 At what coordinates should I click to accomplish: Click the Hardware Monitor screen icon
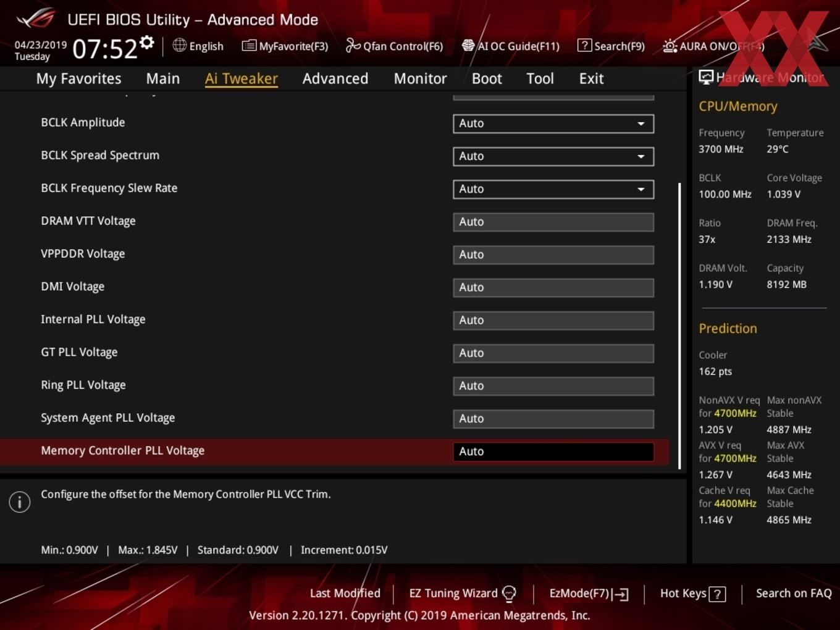706,77
